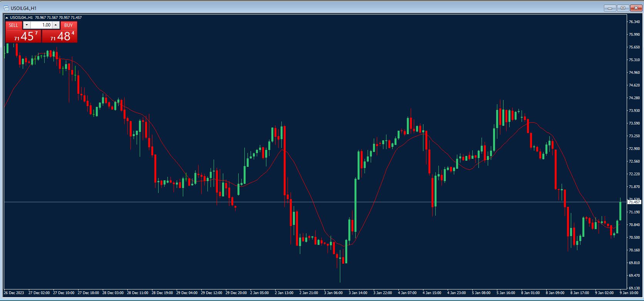The image size is (644, 301).
Task: Click the 1.00 volume input field
Action: [41, 25]
